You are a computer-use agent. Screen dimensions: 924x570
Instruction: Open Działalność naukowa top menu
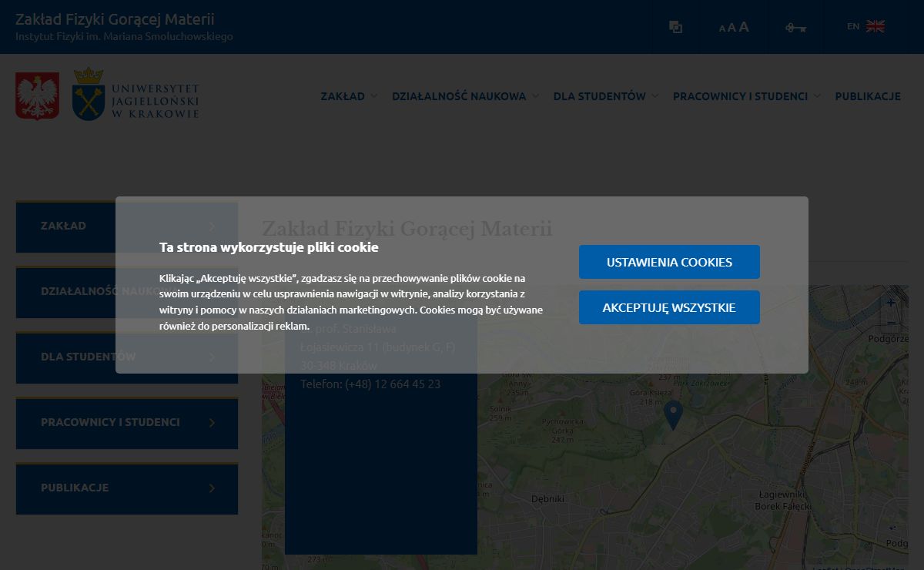point(459,96)
